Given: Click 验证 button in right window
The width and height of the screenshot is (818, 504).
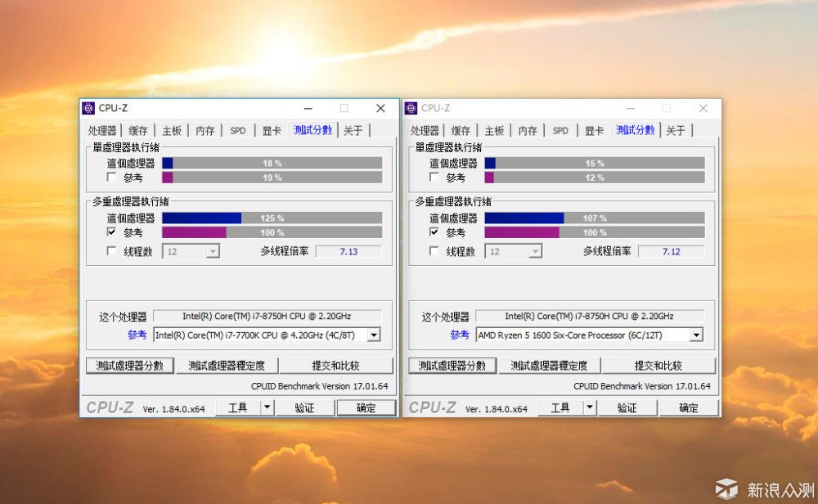Looking at the screenshot, I should (627, 407).
